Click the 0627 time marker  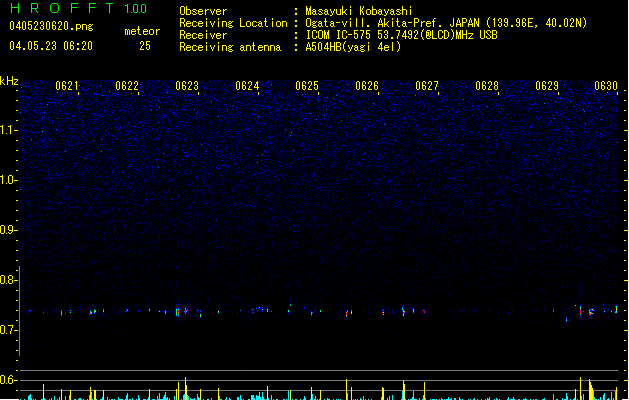[427, 86]
